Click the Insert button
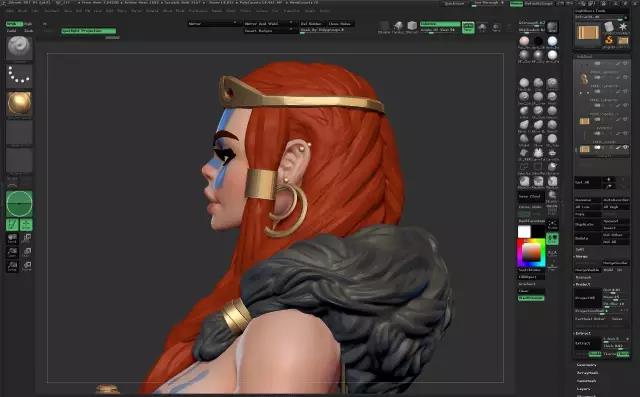Viewport: 640px width, 397px height. point(616,228)
